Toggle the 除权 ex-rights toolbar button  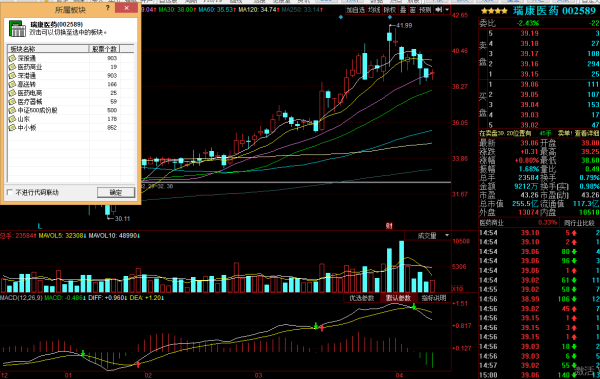tap(390, 10)
